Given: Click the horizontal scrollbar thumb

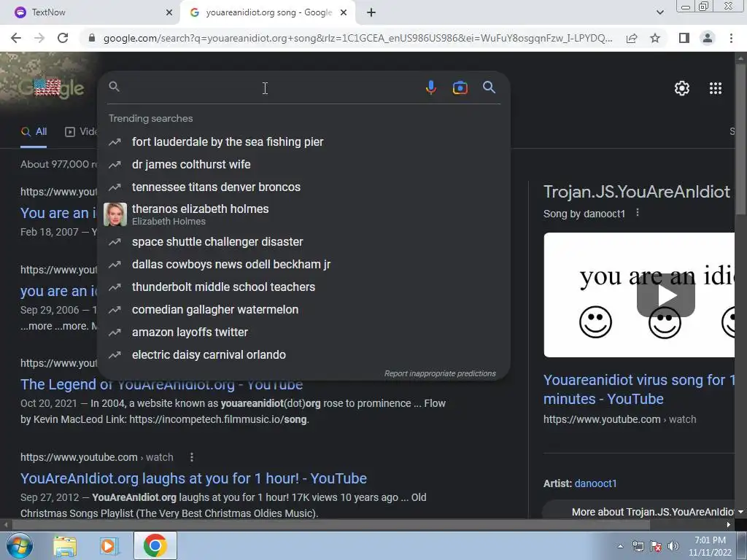Looking at the screenshot, I should pos(331,525).
